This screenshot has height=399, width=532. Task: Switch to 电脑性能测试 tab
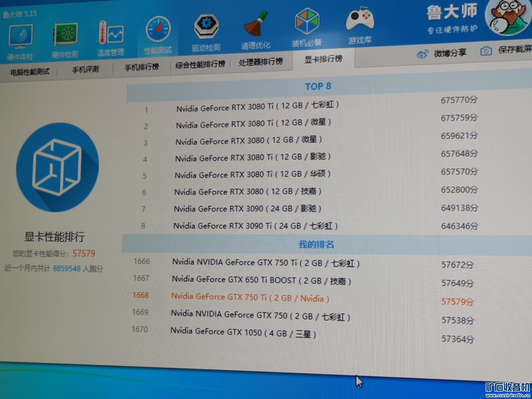point(30,72)
